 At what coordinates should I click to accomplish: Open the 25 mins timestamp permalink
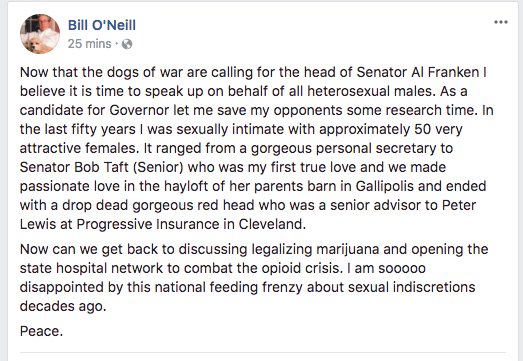point(89,44)
